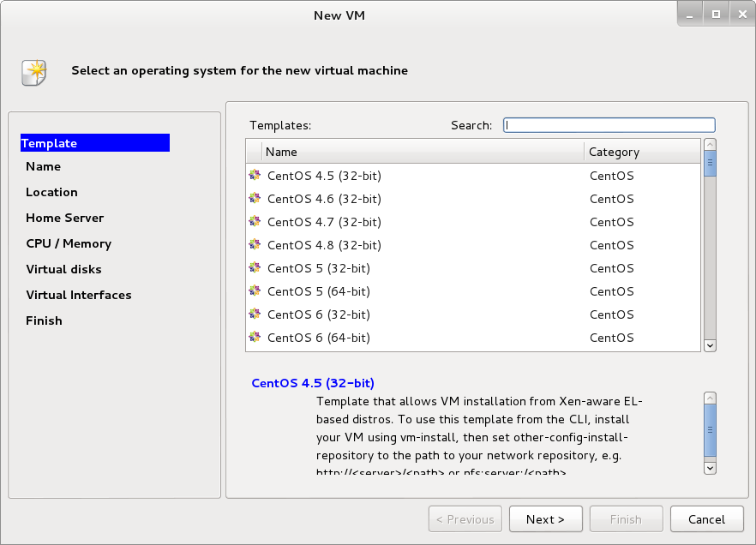This screenshot has width=756, height=545.
Task: Click the CentOS 5 (64-bit) template icon
Action: [x=255, y=291]
